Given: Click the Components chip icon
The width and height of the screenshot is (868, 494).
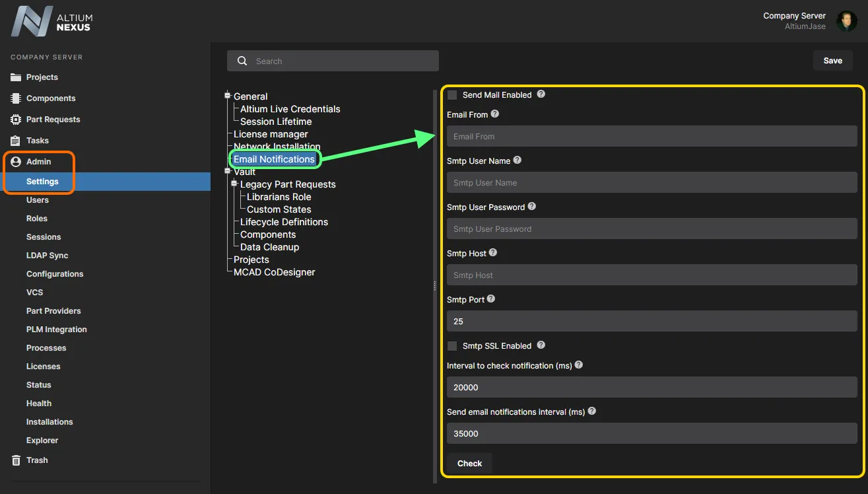Looking at the screenshot, I should point(16,98).
